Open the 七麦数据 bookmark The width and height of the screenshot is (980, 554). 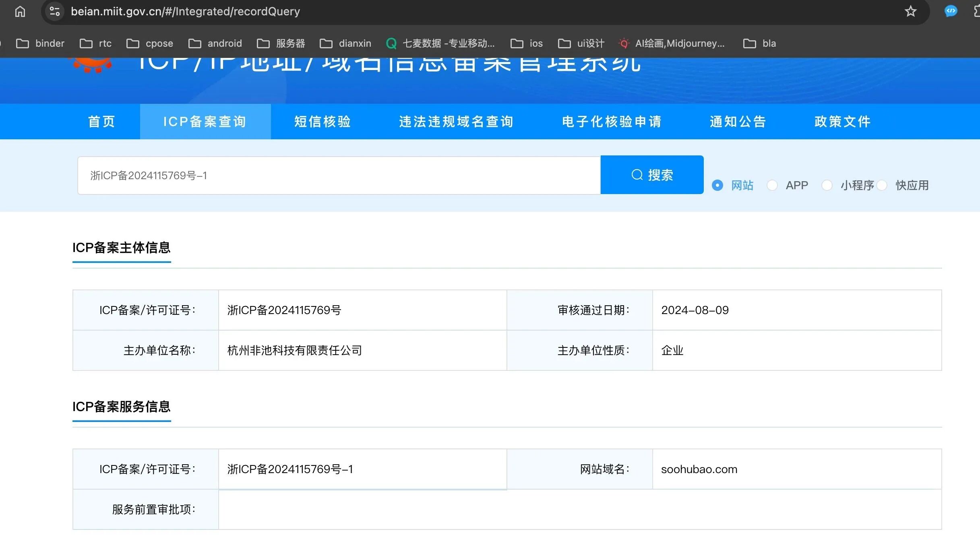tap(440, 43)
